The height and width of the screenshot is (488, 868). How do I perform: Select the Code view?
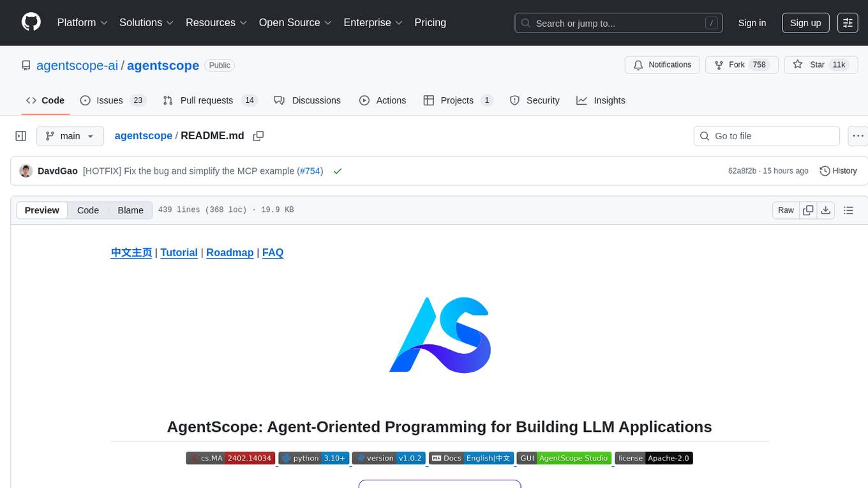pos(88,210)
